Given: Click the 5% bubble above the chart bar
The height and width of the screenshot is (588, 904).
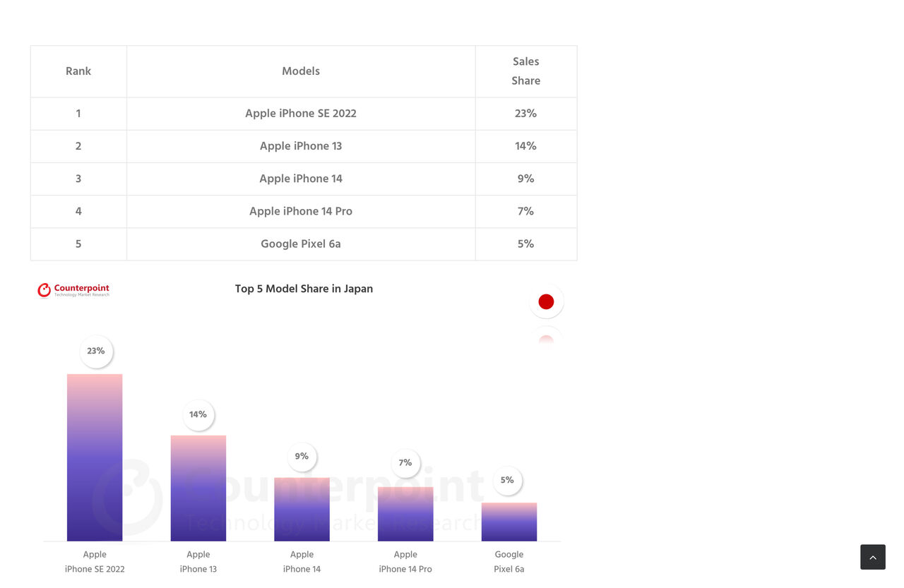Looking at the screenshot, I should (507, 481).
